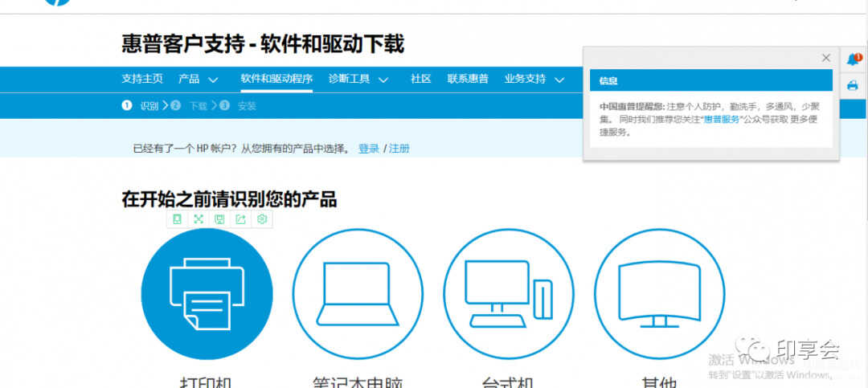868x388 pixels.
Task: Click the green fullscreen expand arrows icon
Action: pos(199,219)
